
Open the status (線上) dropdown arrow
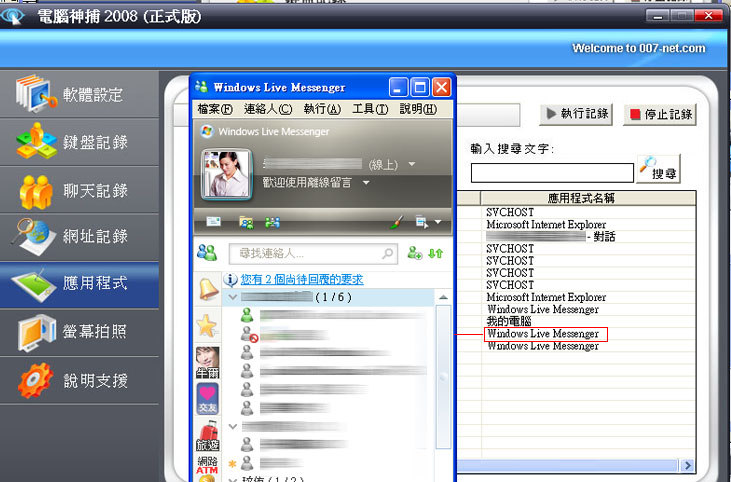[x=412, y=164]
